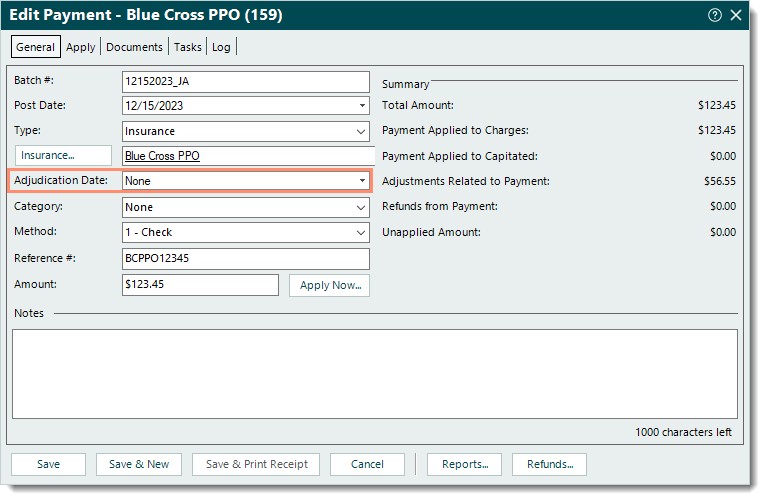Click the Save button
765x500 pixels.
click(48, 464)
